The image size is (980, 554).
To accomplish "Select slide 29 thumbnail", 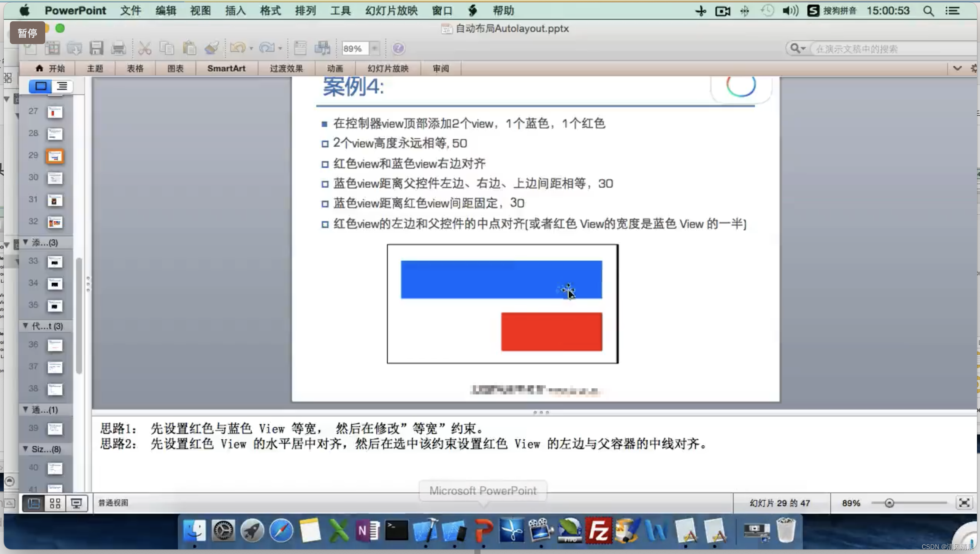I will tap(55, 157).
